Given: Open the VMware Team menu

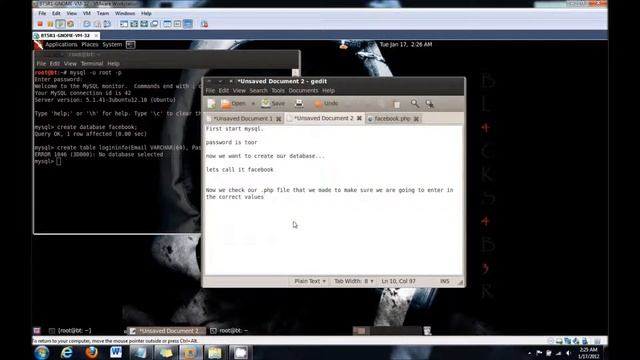Looking at the screenshot, I should coord(103,13).
